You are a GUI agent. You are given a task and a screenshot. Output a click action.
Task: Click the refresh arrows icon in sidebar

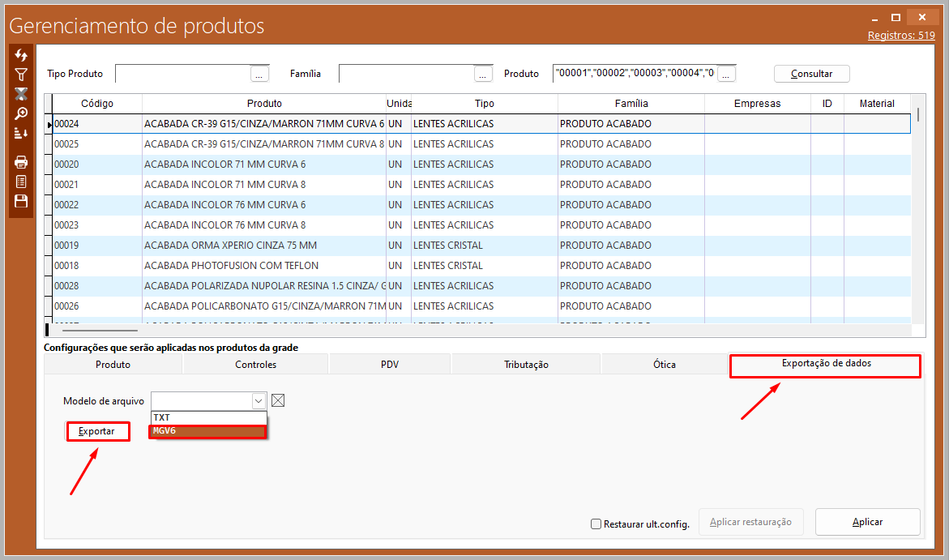tap(21, 55)
